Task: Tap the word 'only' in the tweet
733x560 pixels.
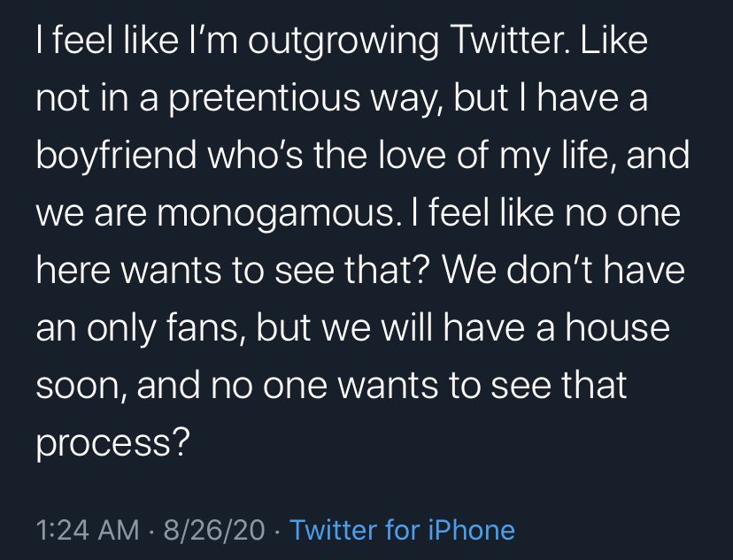Action: (x=121, y=330)
